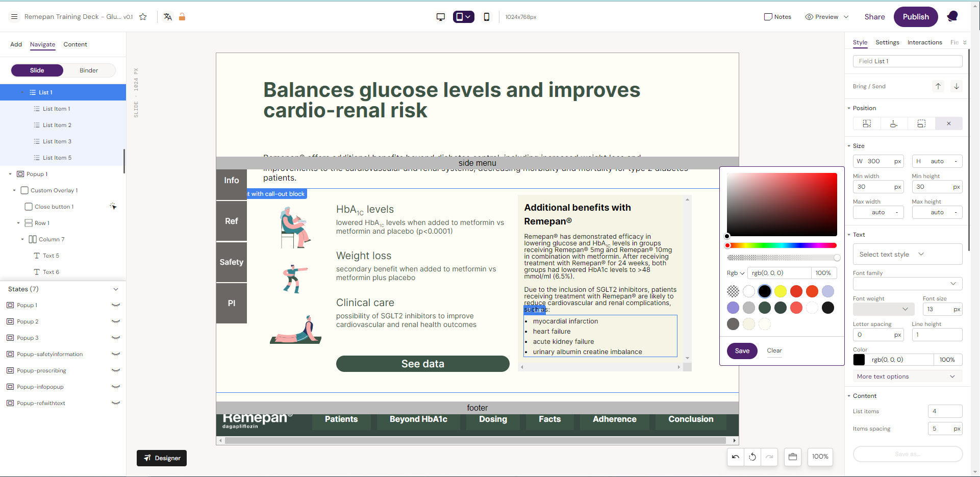
Task: Star the Remepan Training Deck as favorite
Action: pyautogui.click(x=143, y=17)
